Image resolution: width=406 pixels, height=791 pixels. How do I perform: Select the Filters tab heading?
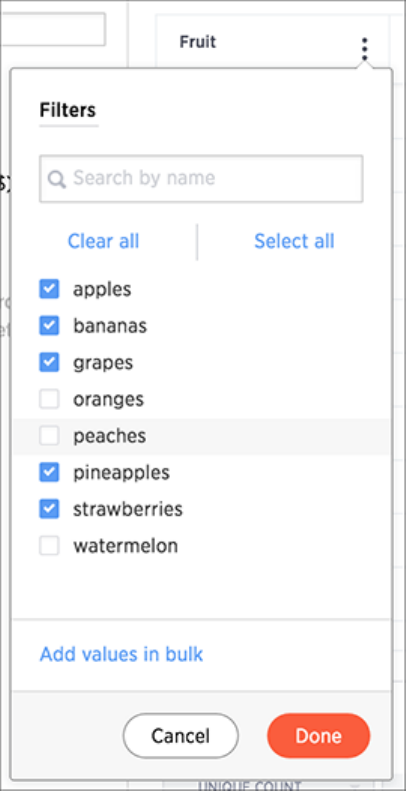[68, 110]
